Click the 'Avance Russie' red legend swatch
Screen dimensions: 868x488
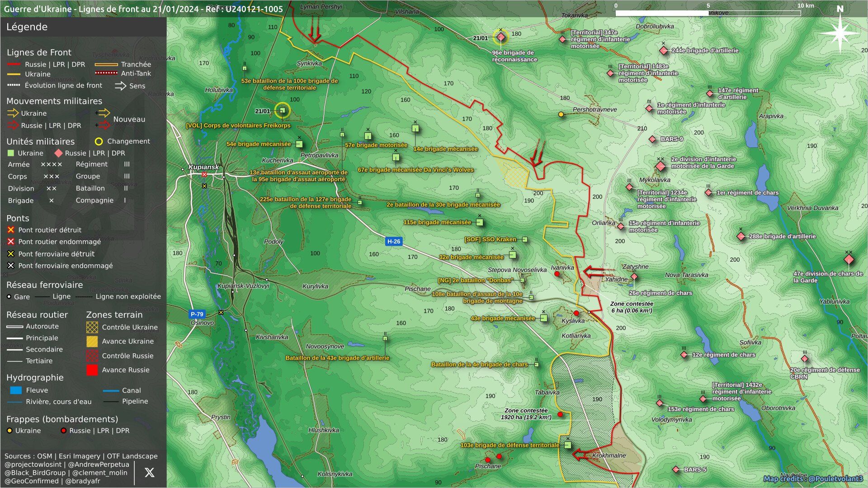(92, 370)
